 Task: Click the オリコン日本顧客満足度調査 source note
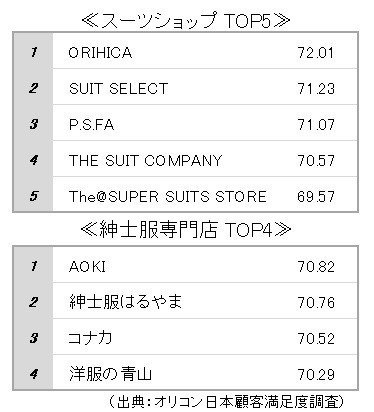(x=226, y=402)
